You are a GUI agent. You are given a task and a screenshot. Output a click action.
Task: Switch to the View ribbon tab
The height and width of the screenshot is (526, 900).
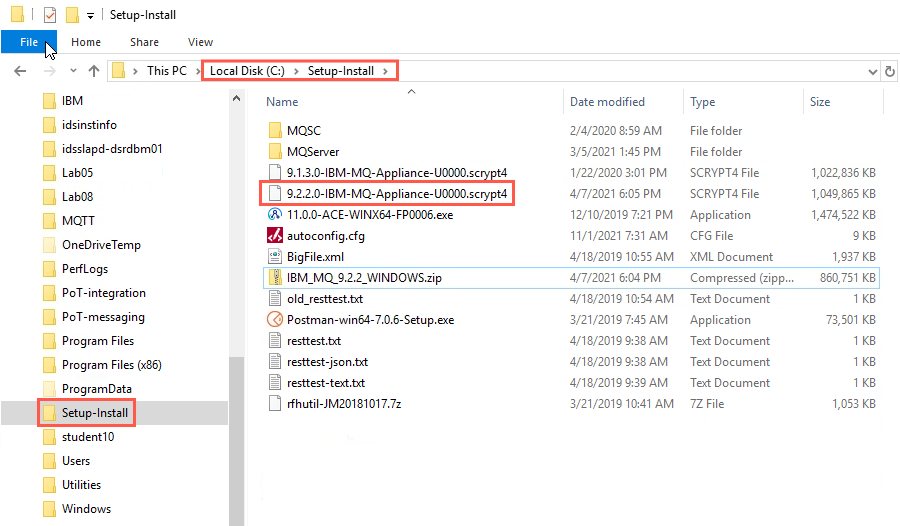coord(200,42)
